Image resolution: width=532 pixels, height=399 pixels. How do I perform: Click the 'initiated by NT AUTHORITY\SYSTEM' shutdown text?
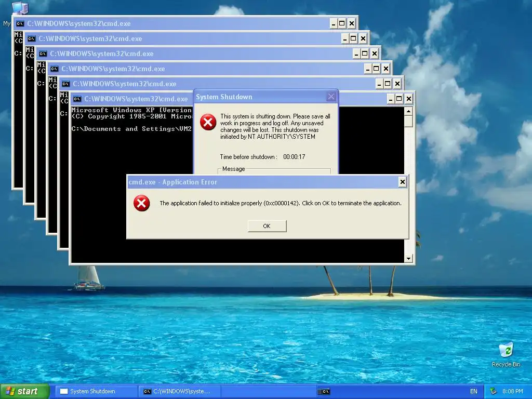pos(268,137)
